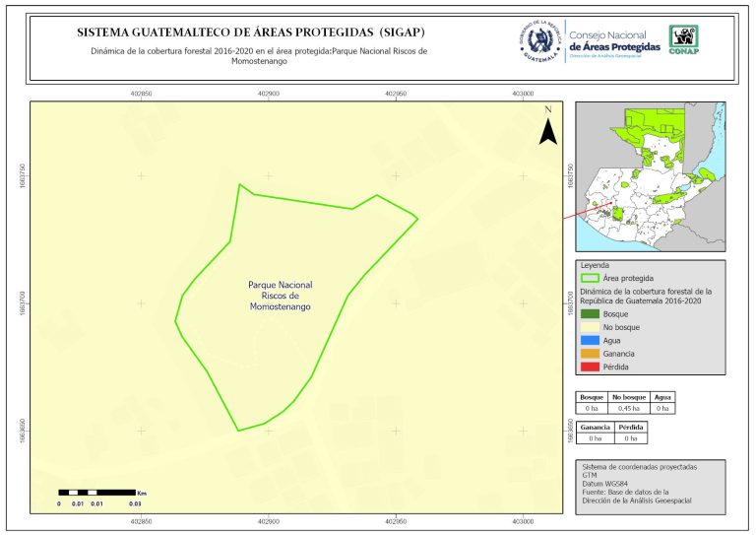Click the SISTEMA GUATEMALTECO DE ÁREAS PROTEGIDAS title
This screenshot has width=756, height=535.
251,33
